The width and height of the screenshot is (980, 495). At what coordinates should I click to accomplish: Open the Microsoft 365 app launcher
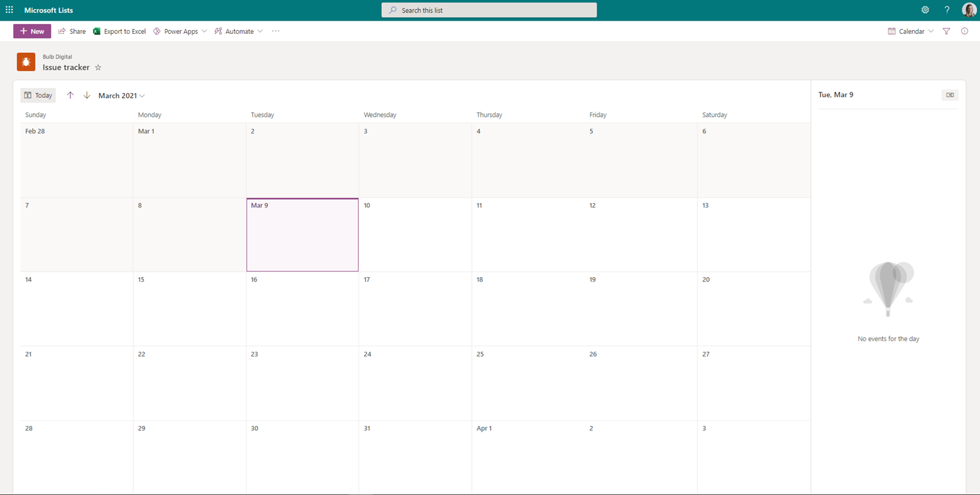(9, 9)
